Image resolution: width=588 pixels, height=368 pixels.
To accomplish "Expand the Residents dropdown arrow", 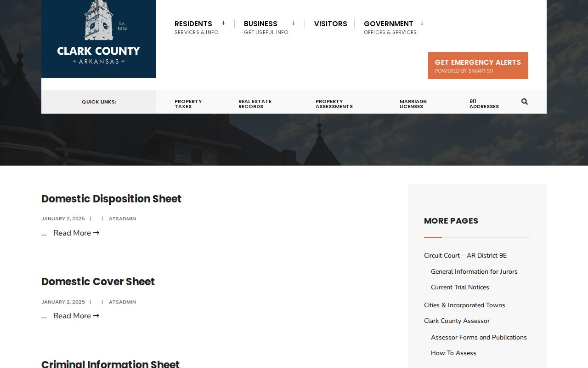I will (223, 23).
